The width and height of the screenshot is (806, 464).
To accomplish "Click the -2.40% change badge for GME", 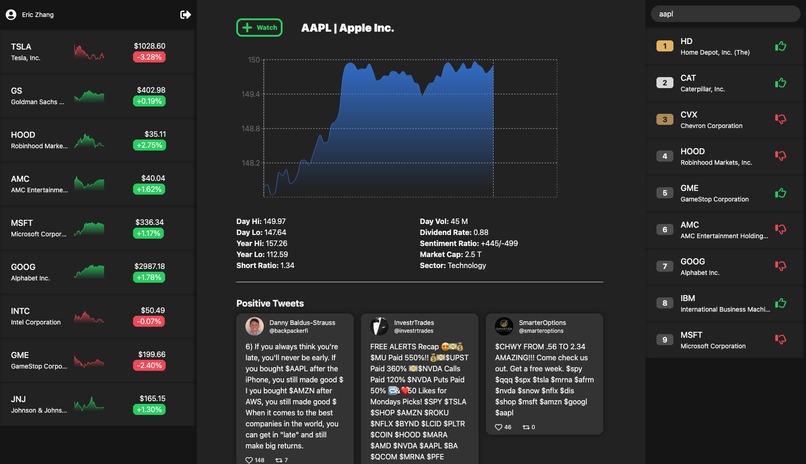I will (x=149, y=365).
